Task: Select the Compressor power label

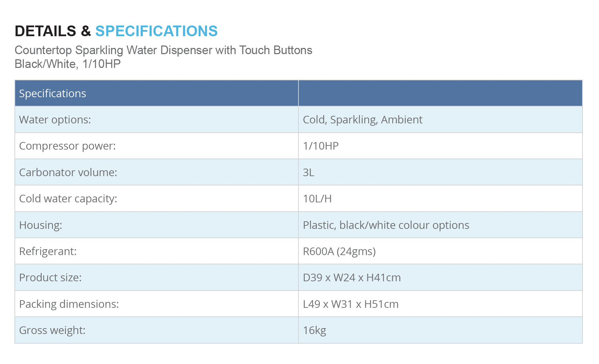Action: pyautogui.click(x=68, y=146)
